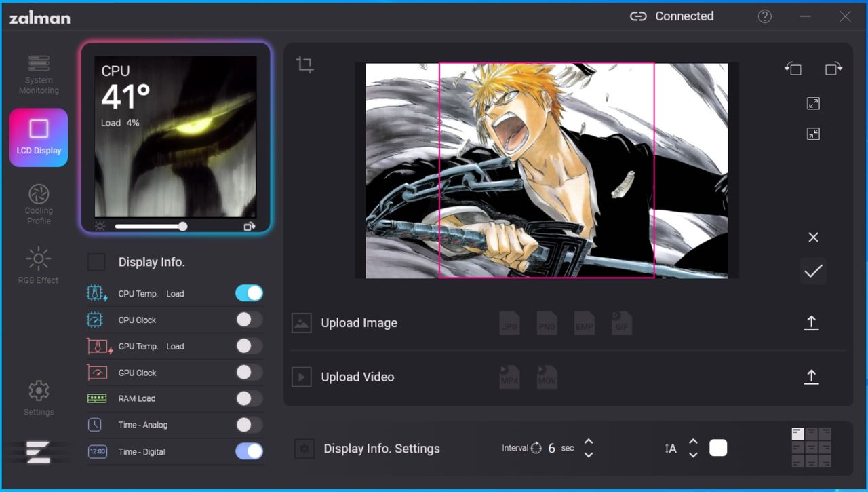Select center text position grid cell

(812, 447)
